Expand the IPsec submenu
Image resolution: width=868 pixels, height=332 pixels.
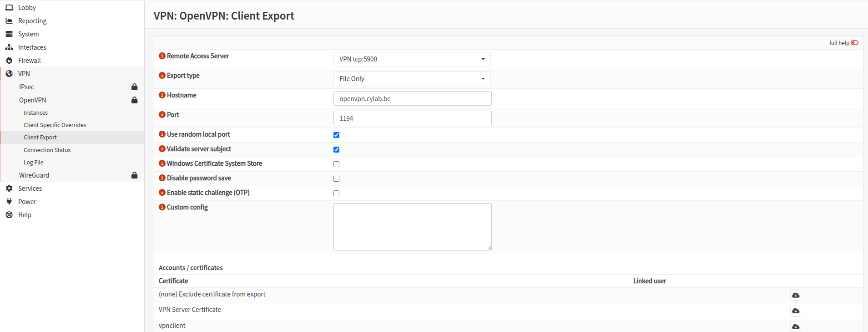point(26,87)
